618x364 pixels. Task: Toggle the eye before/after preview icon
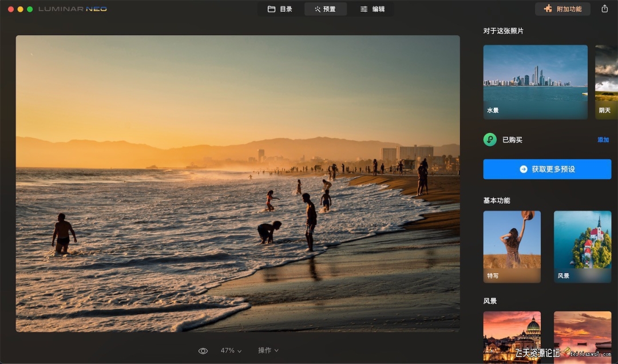(x=203, y=351)
